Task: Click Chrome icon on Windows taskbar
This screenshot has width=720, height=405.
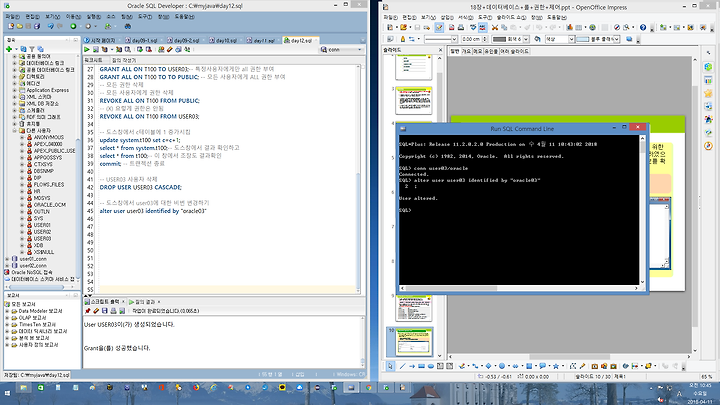Action: tap(369, 388)
